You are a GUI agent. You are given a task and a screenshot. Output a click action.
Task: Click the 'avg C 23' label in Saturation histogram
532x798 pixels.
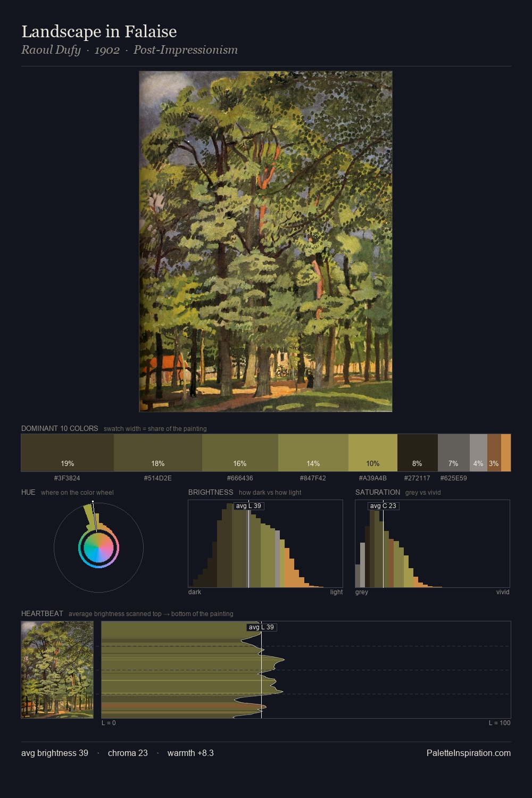[x=383, y=506]
